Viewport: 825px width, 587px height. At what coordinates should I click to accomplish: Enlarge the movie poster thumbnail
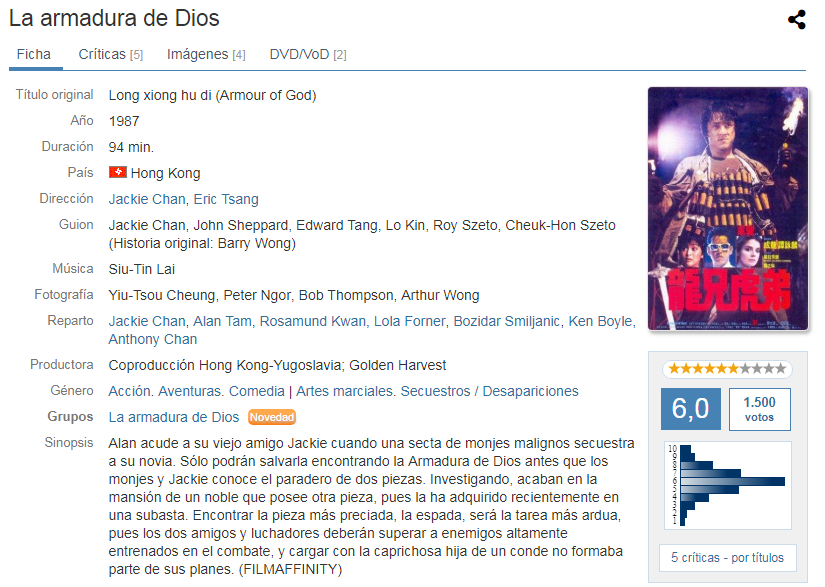727,209
